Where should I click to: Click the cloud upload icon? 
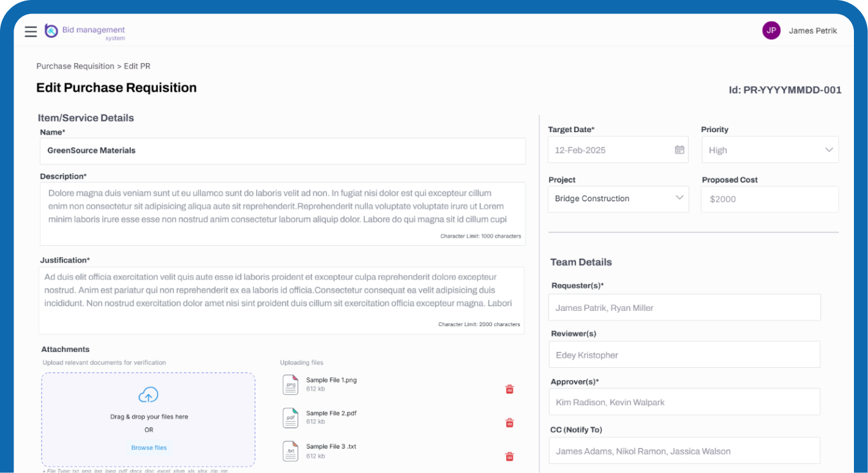tap(148, 396)
